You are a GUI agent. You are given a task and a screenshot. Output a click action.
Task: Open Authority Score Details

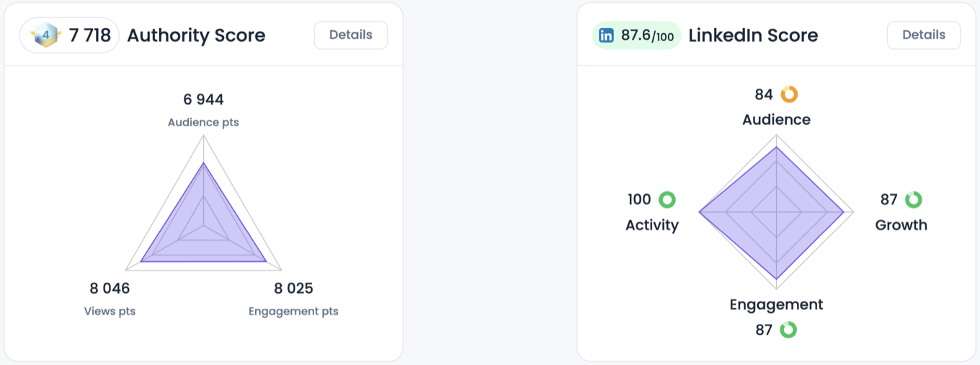click(x=351, y=35)
